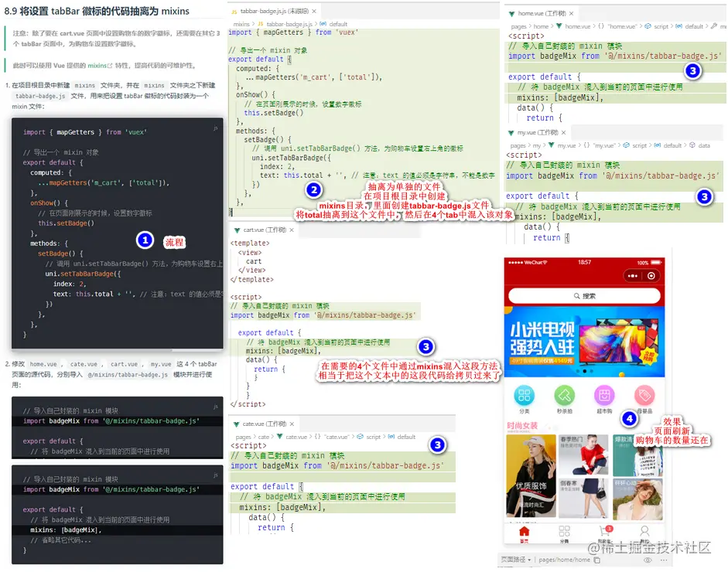728x572 pixels.
Task: Click pages breadcrumb in home.vue editor
Action: coord(518,26)
